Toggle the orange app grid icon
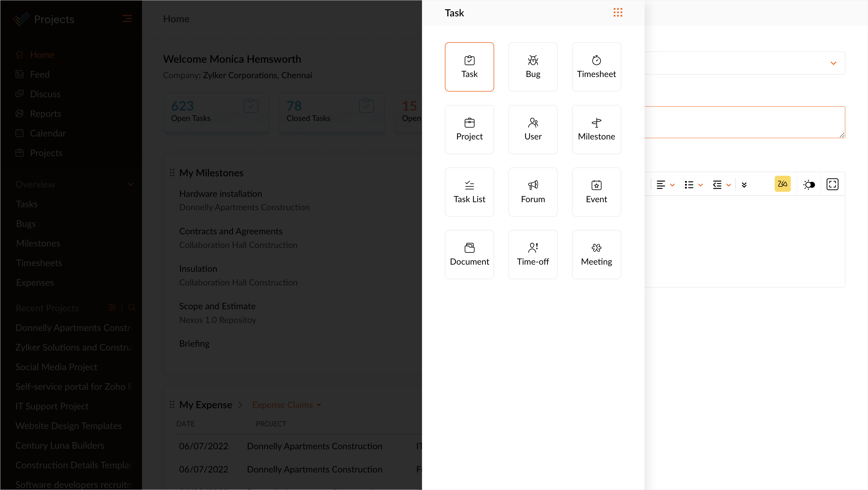This screenshot has width=868, height=490. (617, 13)
